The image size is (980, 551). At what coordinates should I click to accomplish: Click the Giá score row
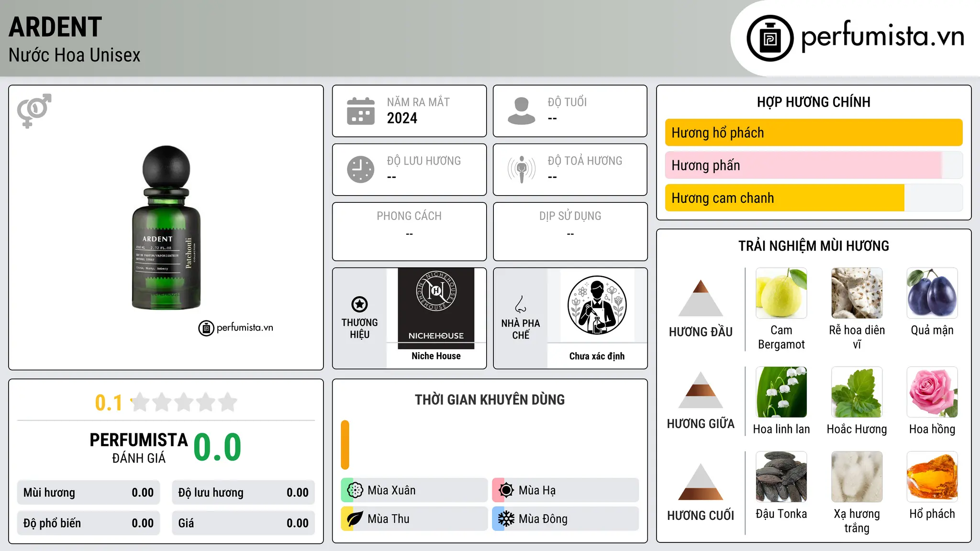[243, 523]
